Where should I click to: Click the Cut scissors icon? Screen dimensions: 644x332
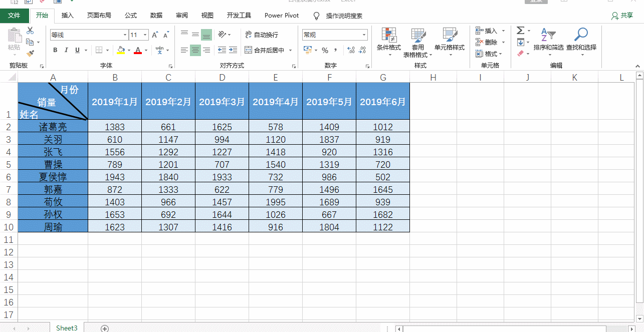click(x=30, y=31)
